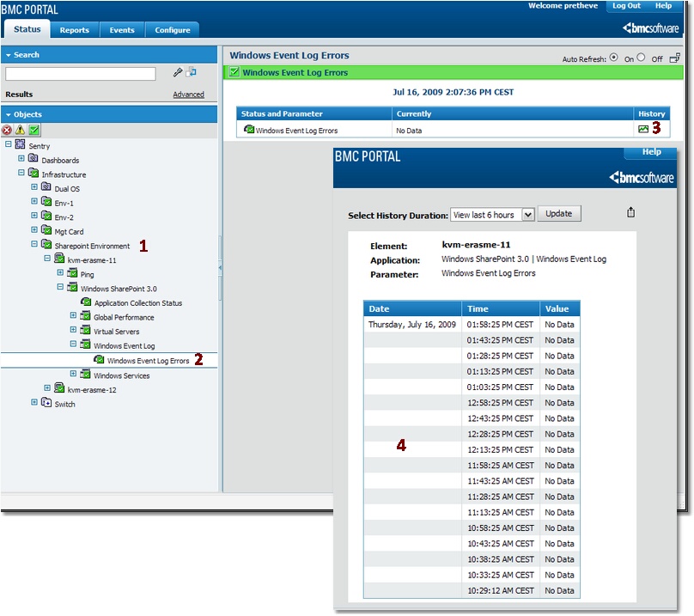
Task: Click Help in the main portal header
Action: coord(663,5)
